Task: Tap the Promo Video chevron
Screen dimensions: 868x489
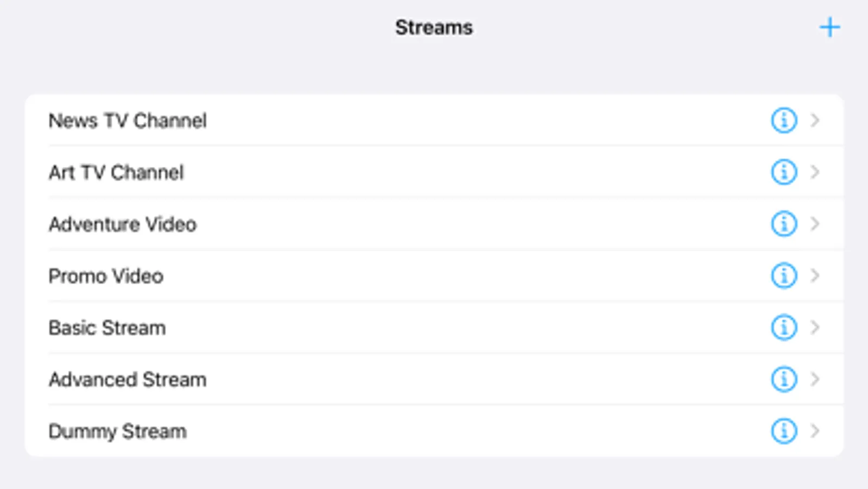Action: tap(815, 275)
